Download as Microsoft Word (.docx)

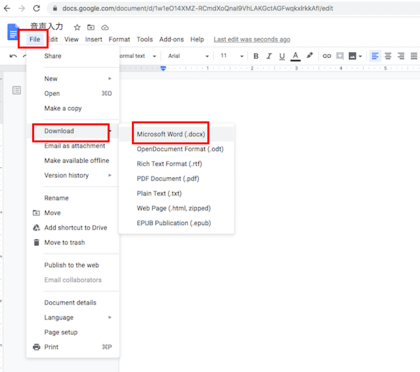coord(177,134)
